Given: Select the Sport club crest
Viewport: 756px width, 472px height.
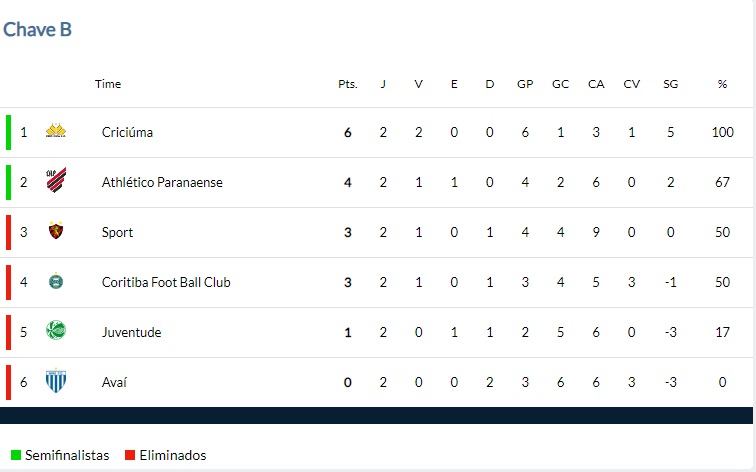Looking at the screenshot, I should (x=56, y=230).
